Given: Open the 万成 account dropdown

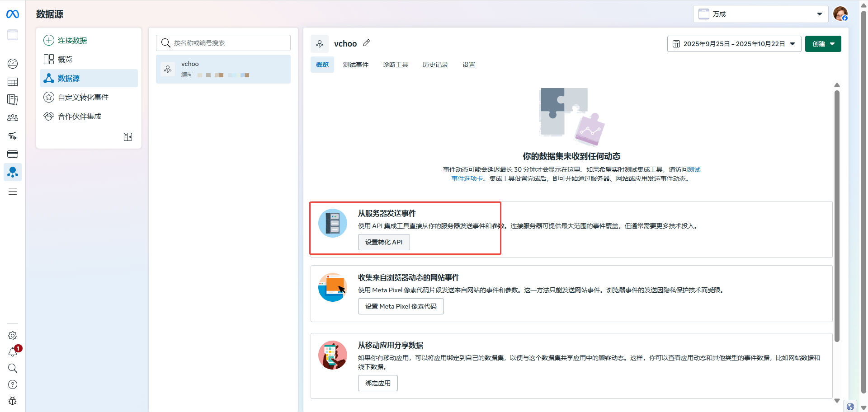Looking at the screenshot, I should [x=760, y=14].
